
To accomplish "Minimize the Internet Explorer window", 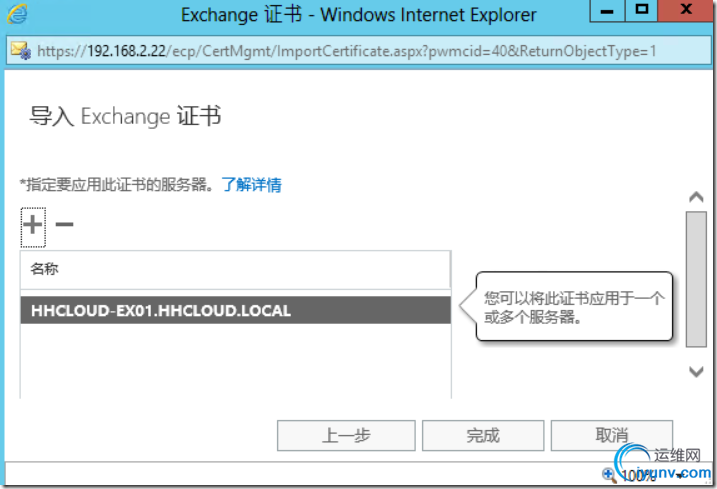I will 607,11.
